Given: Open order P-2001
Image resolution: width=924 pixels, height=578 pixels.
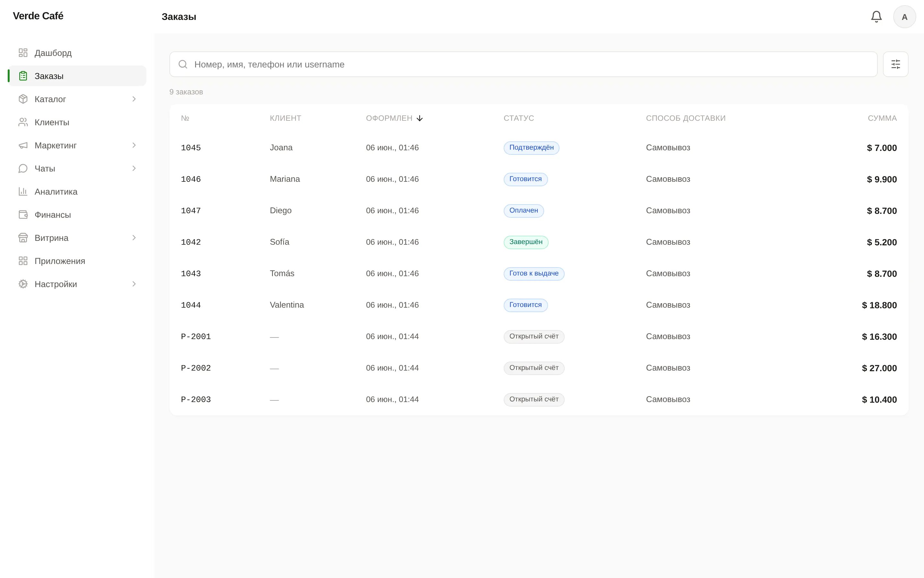Looking at the screenshot, I should pos(539,337).
